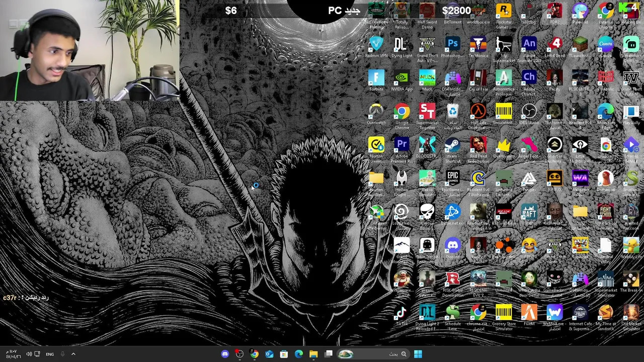
Task: Select Grand Theft Auto IV icon
Action: tap(631, 83)
